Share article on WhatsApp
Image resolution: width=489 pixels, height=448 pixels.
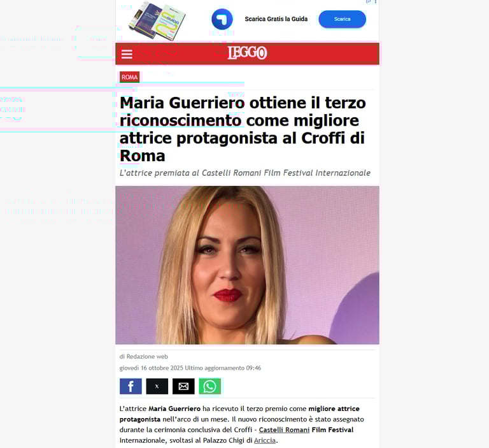pos(210,386)
